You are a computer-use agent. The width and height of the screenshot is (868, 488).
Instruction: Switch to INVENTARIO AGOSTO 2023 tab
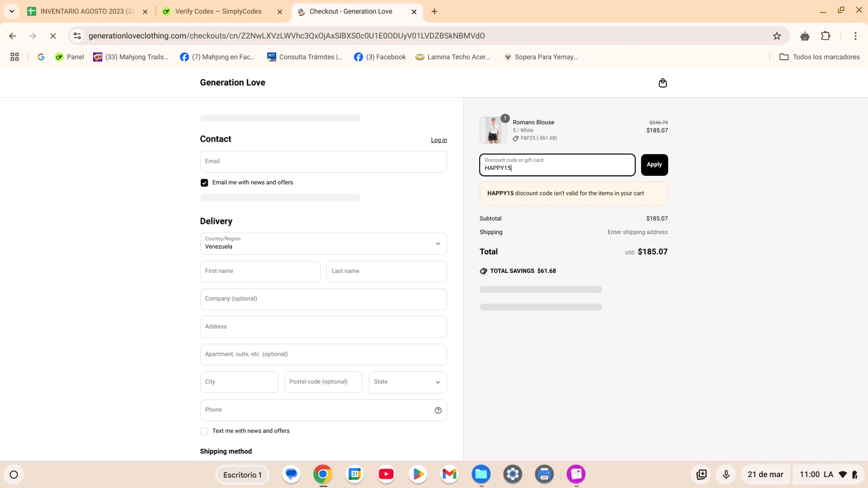pyautogui.click(x=87, y=12)
